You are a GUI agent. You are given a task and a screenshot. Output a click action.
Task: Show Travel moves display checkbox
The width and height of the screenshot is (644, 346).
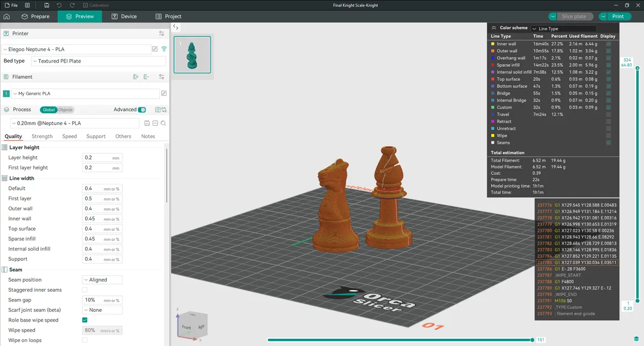[608, 115]
